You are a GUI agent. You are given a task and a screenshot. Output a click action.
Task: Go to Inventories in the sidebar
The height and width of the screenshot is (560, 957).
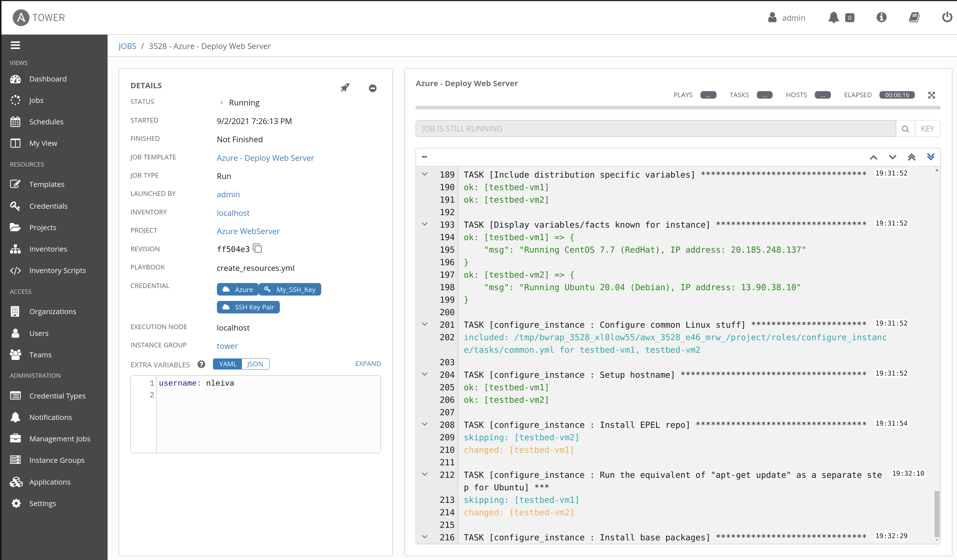(x=48, y=249)
